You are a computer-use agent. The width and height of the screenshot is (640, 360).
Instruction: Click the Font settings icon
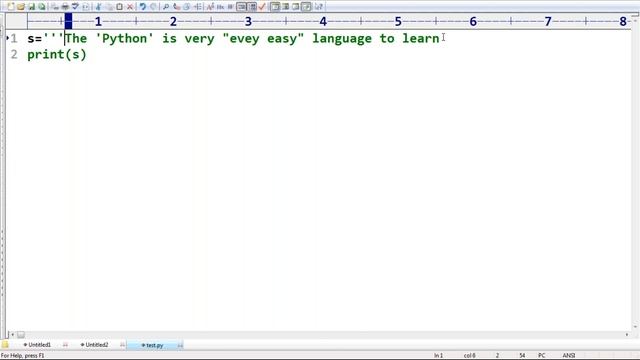click(x=210, y=7)
